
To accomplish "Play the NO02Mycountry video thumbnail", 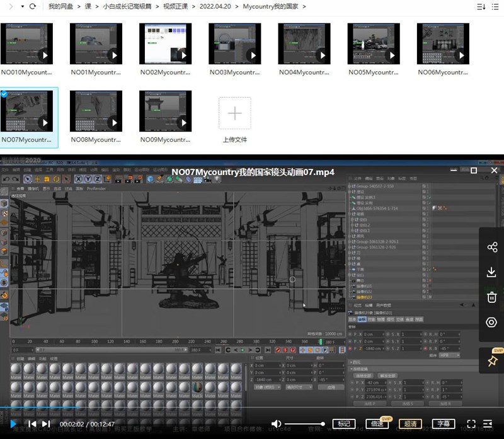I will point(166,43).
